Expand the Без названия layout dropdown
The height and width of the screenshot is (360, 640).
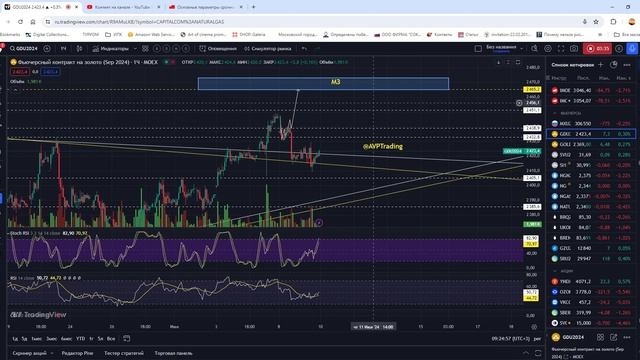pos(521,49)
